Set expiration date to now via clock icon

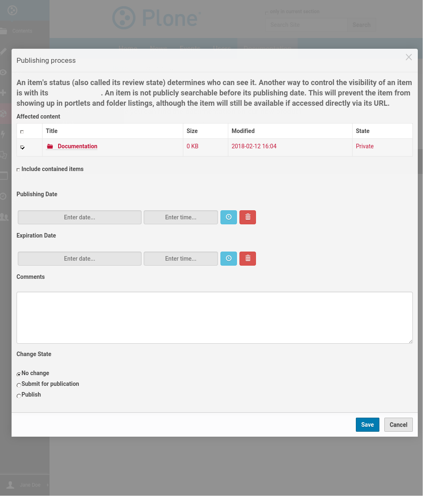click(228, 259)
